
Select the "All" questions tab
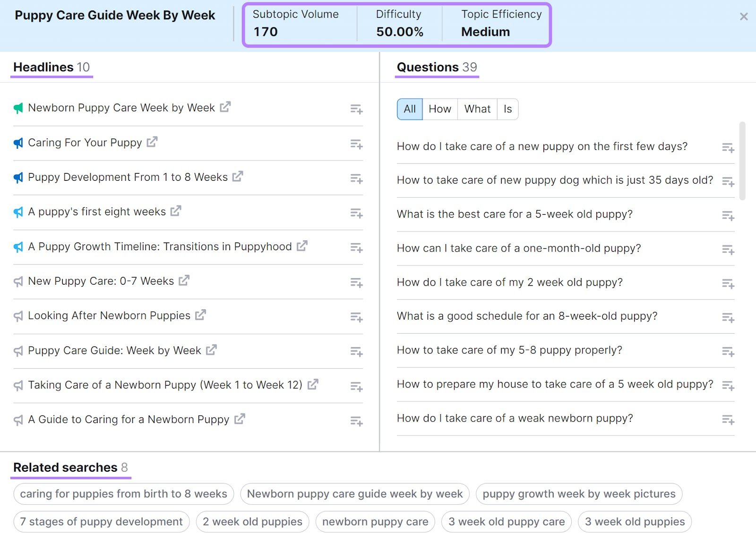(x=409, y=109)
